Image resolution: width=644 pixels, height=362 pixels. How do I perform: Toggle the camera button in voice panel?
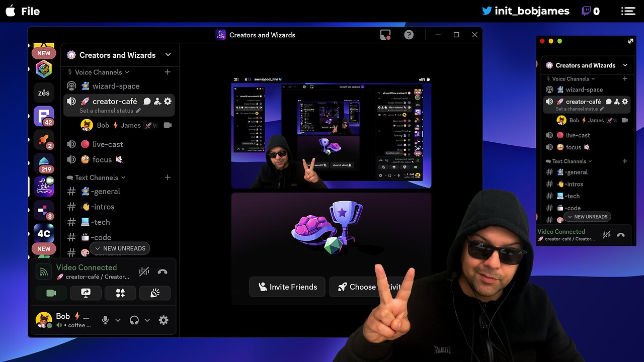point(51,293)
